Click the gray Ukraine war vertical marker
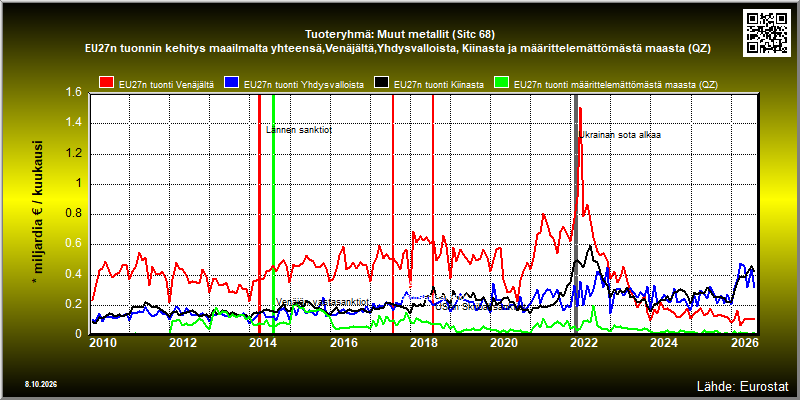Viewport: 800px width, 400px height. coord(576,214)
